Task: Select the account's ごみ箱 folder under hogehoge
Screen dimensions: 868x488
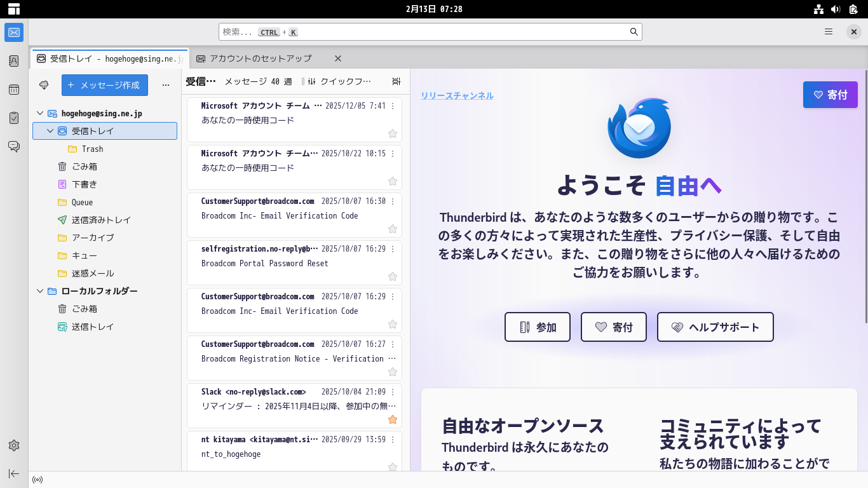Action: click(105, 166)
